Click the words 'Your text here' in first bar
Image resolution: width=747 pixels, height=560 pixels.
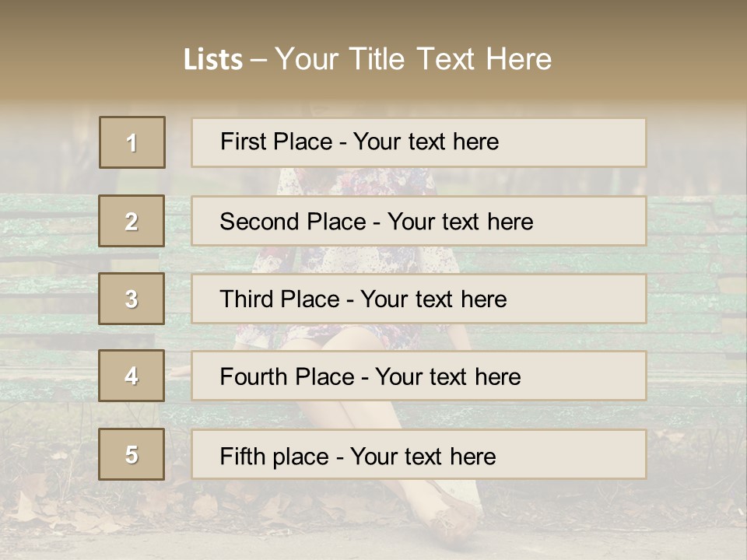[426, 142]
